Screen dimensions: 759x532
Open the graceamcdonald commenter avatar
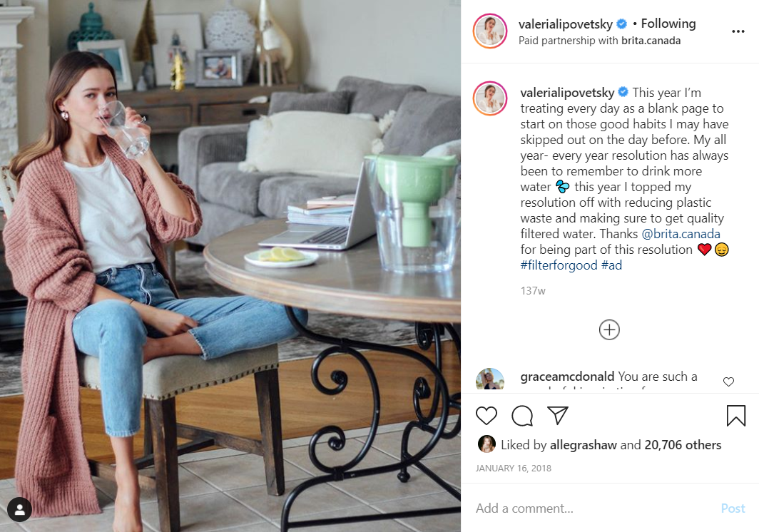[489, 379]
